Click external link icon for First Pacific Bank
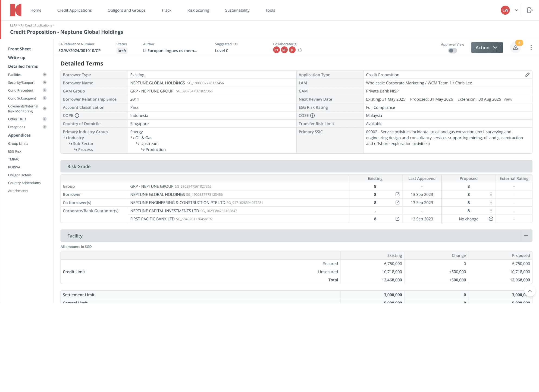Viewport: 539px width, 392px height. coord(397,219)
